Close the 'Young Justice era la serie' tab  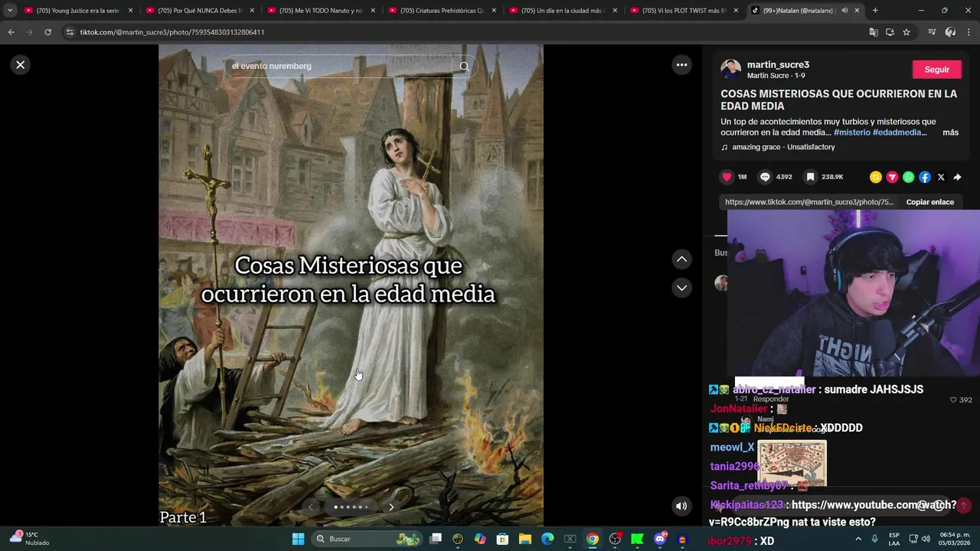point(130,11)
